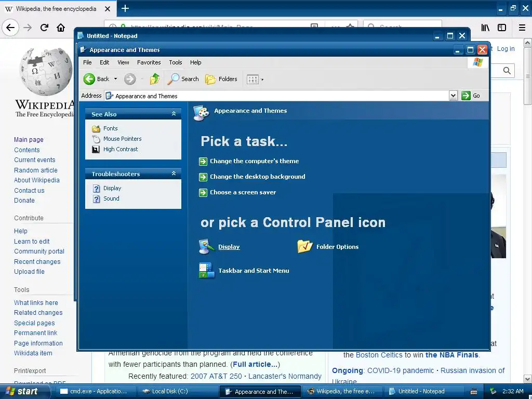Collapse the Troubleshooters panel

[x=174, y=174]
